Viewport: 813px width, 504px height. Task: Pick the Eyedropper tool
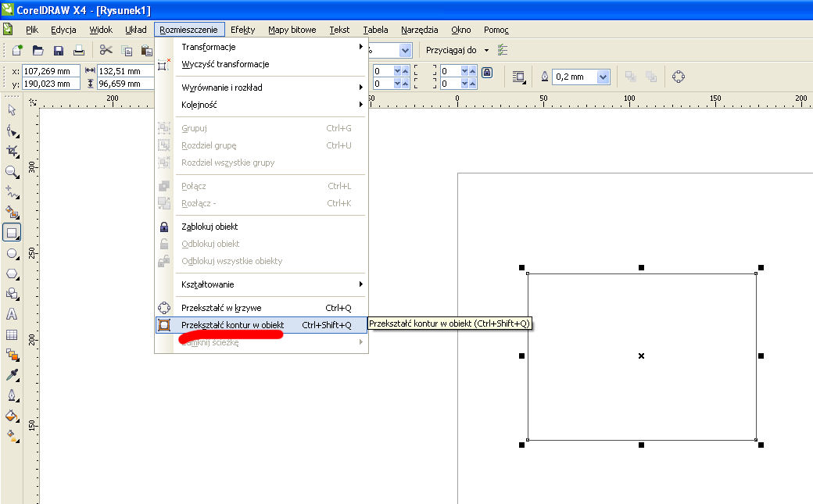pyautogui.click(x=12, y=375)
